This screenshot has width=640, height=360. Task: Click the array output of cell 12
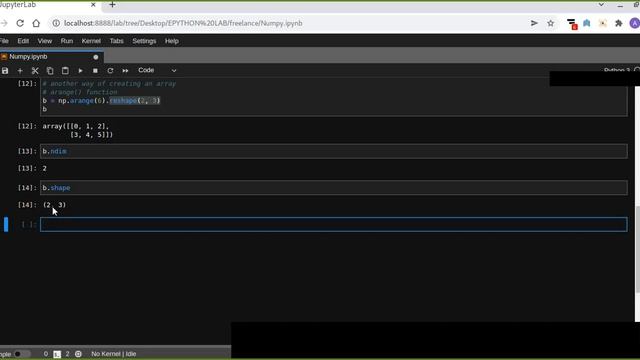tap(78, 130)
